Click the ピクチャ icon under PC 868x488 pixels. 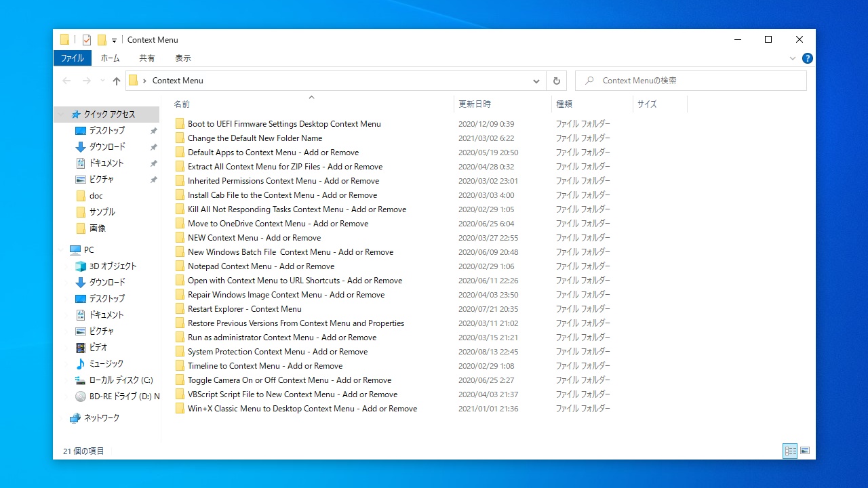point(81,331)
